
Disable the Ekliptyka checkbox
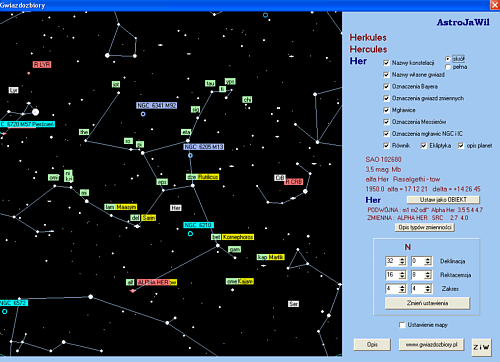[424, 146]
